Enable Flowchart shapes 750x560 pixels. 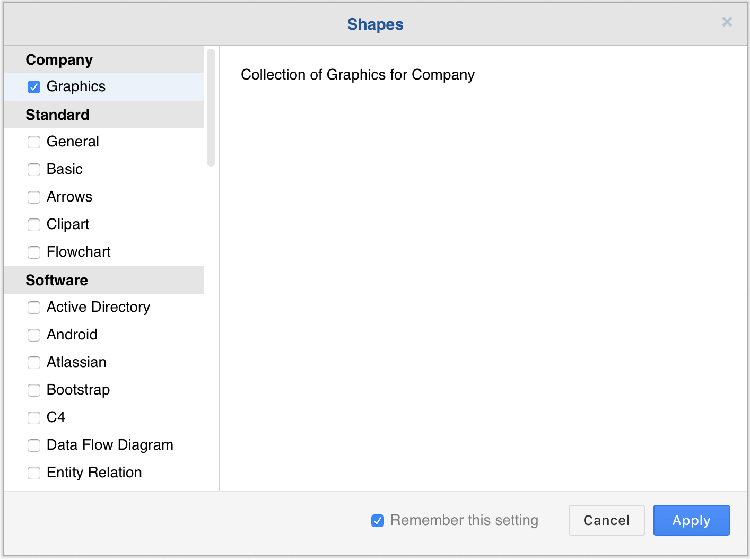[34, 252]
